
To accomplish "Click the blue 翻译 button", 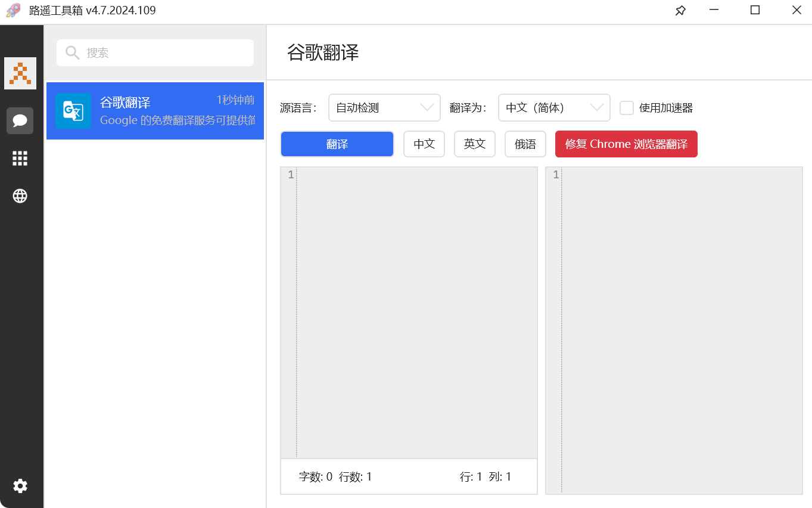I will 337,144.
